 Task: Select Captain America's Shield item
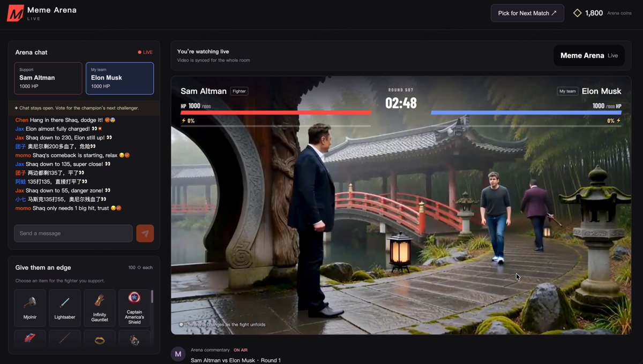click(x=134, y=308)
